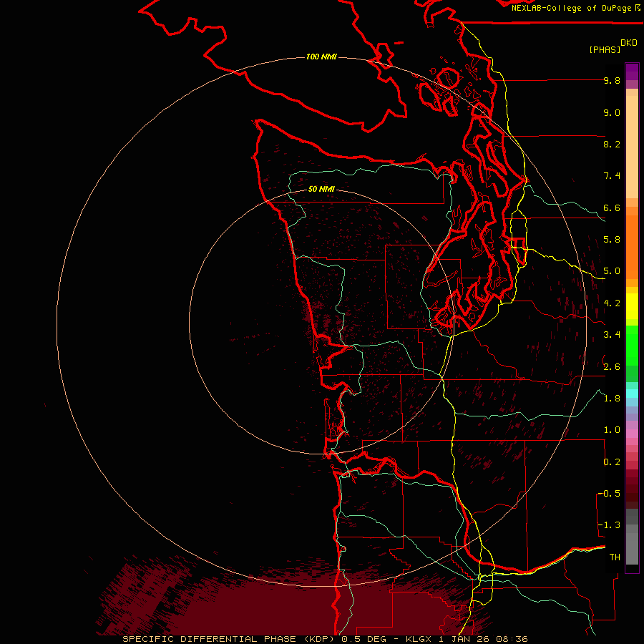
Task: Select the 5.0 legend value
Action: pyautogui.click(x=612, y=271)
